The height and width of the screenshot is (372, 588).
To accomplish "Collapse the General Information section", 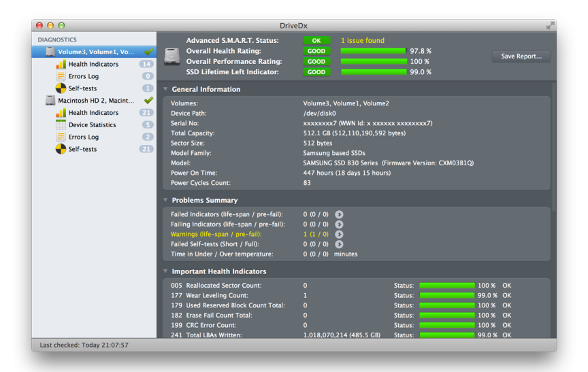I will pos(165,89).
